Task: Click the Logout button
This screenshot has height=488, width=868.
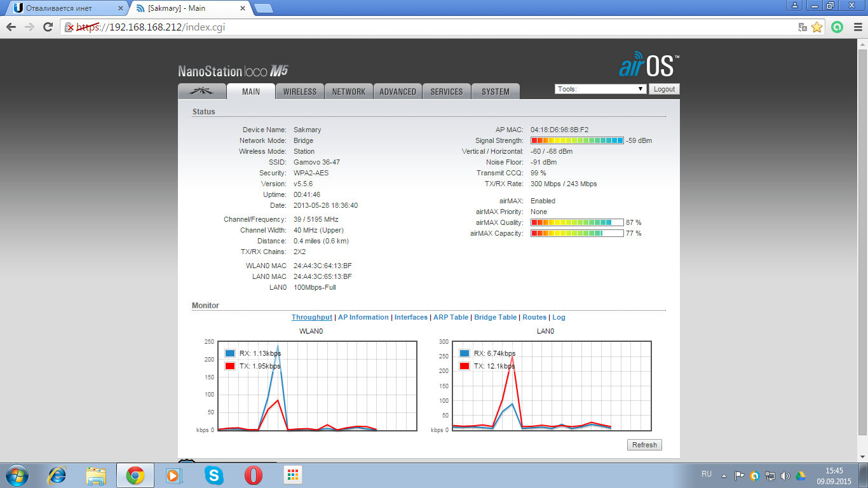Action: (664, 89)
